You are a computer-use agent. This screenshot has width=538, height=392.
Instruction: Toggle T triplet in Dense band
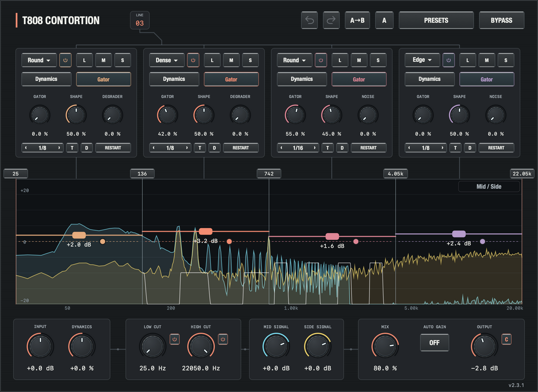(200, 148)
